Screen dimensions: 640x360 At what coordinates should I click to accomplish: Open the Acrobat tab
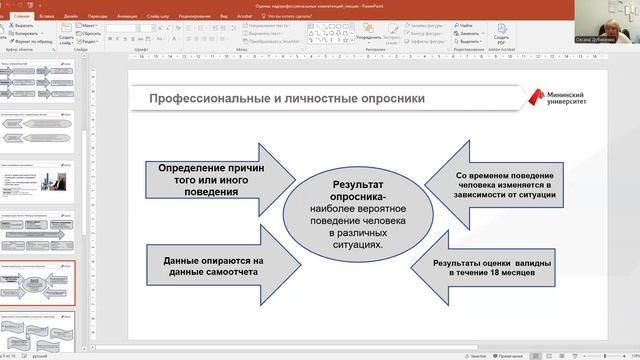pyautogui.click(x=244, y=16)
